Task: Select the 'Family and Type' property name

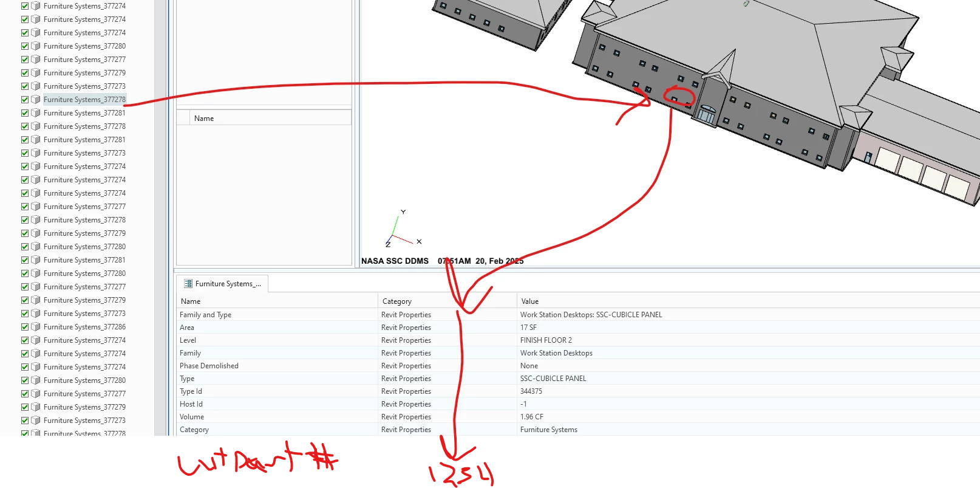Action: (x=205, y=315)
